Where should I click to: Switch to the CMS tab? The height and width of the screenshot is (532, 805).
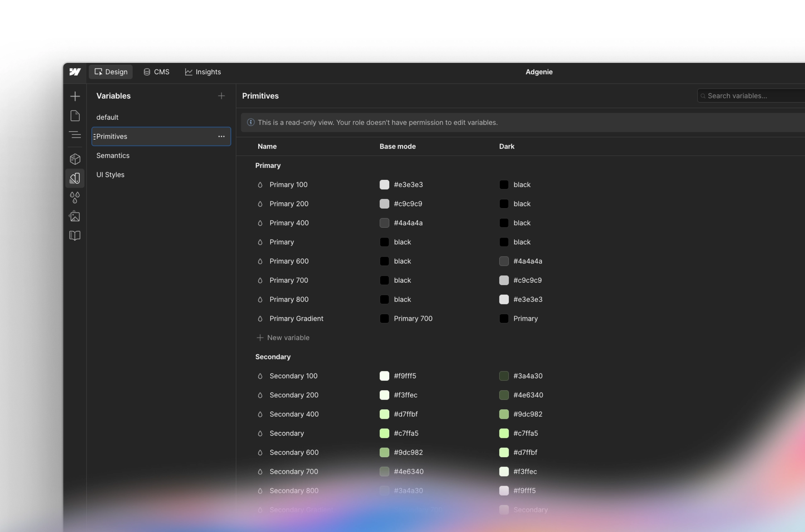pyautogui.click(x=156, y=72)
